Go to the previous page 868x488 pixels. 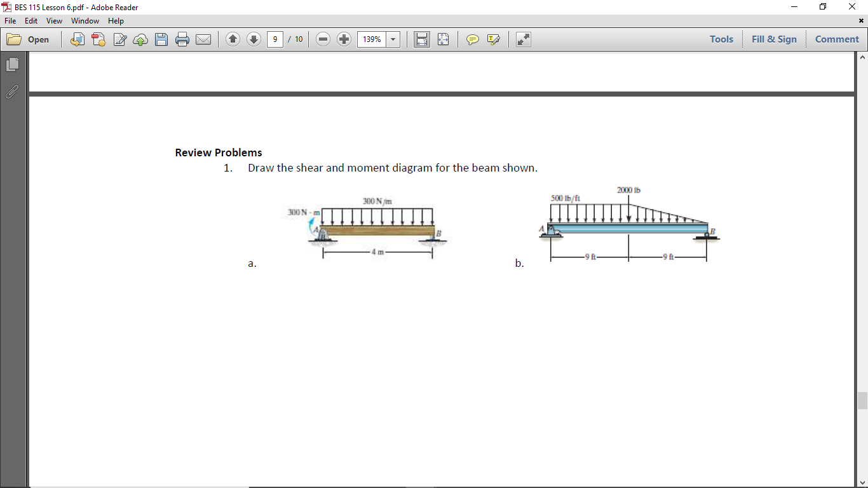point(233,39)
